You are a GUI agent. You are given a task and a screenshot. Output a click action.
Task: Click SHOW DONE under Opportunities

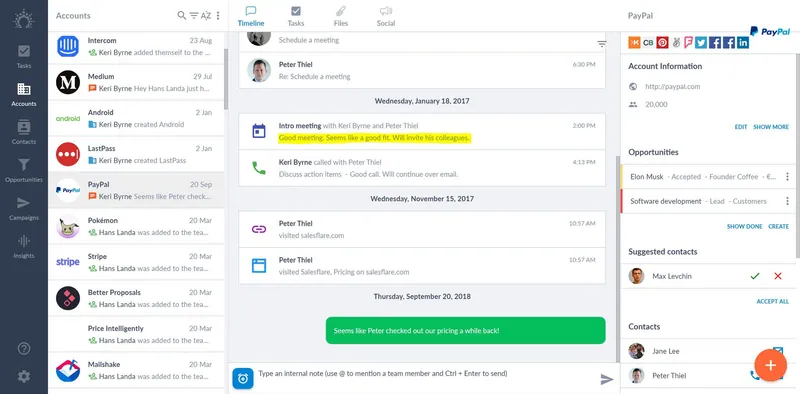click(x=744, y=227)
